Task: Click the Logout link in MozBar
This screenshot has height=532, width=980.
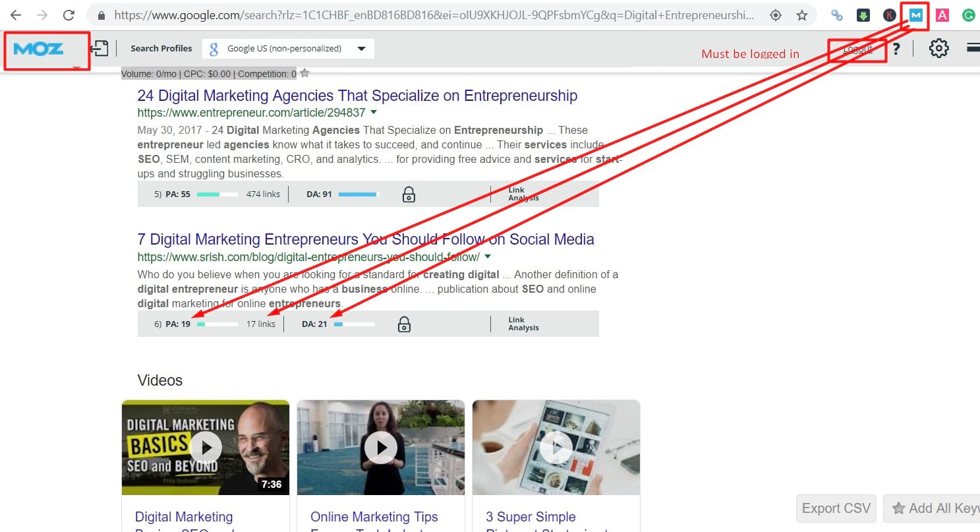Action: tap(857, 49)
